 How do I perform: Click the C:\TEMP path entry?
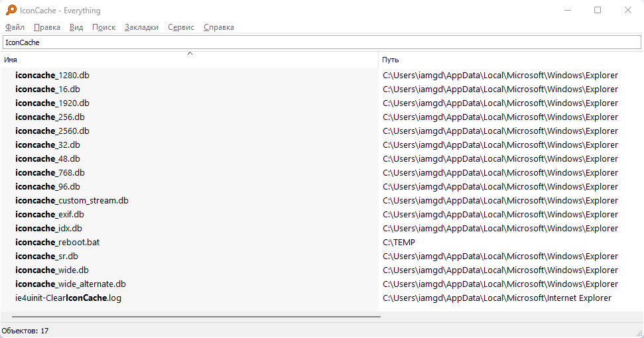(399, 243)
